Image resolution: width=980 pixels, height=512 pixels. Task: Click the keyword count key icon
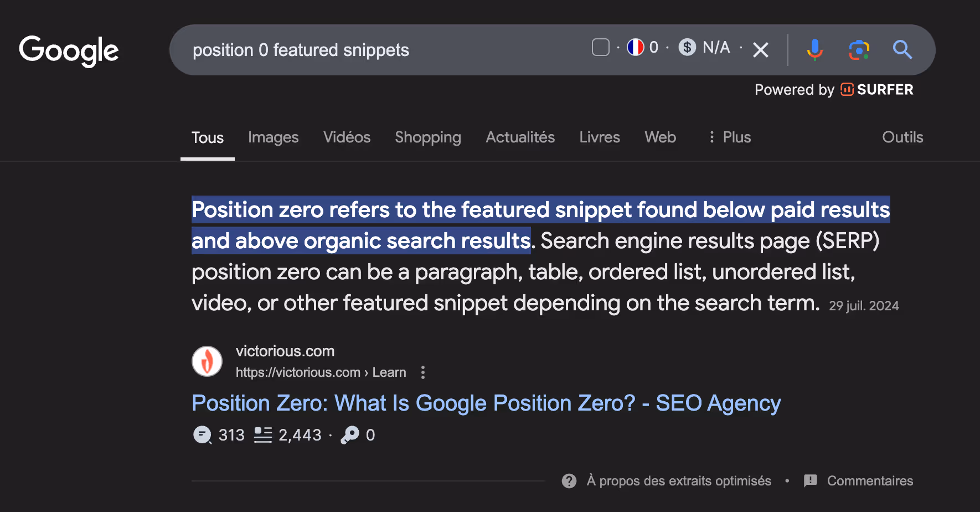pos(350,435)
